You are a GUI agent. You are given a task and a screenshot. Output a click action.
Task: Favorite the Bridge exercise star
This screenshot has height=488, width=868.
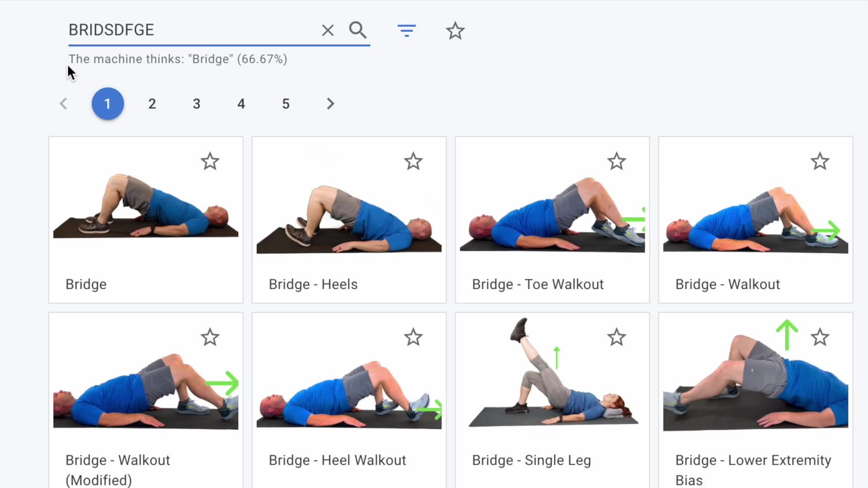[x=210, y=161]
